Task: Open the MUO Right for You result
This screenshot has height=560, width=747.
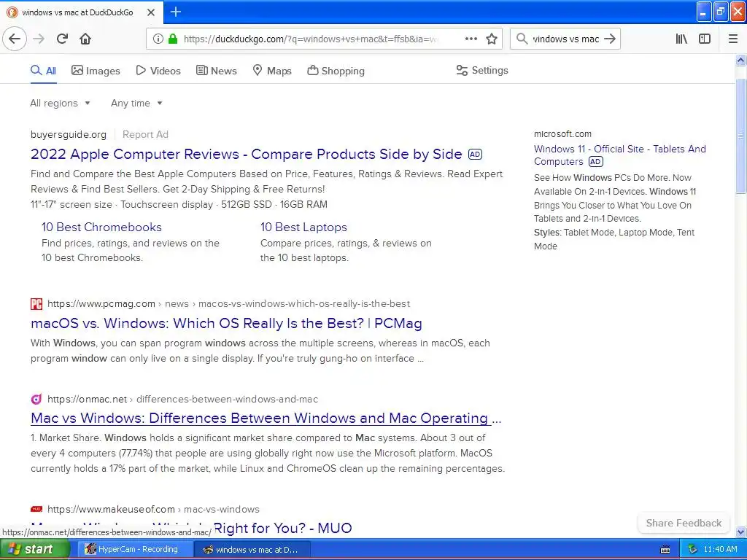Action: (x=282, y=528)
